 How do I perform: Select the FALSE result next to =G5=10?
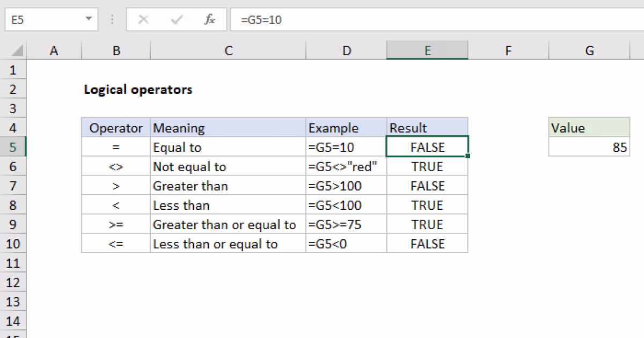(427, 146)
